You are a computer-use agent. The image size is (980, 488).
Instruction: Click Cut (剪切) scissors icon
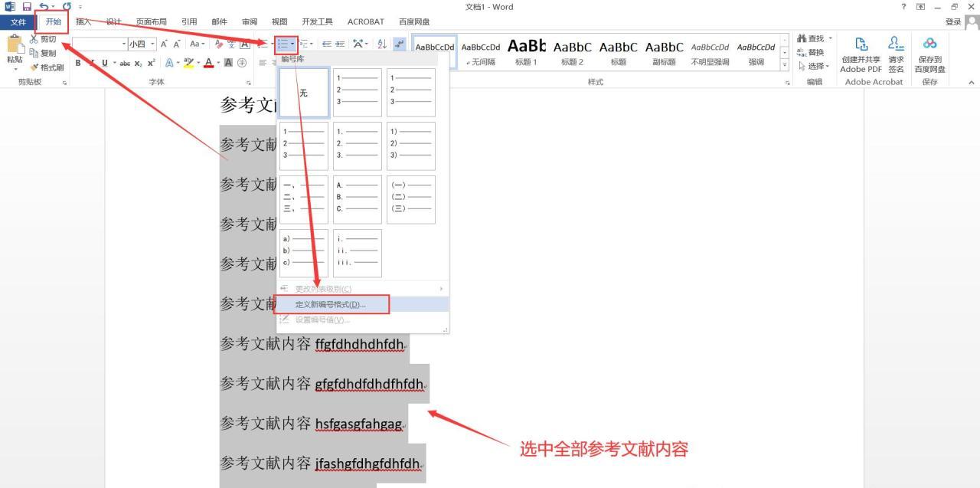tap(34, 39)
